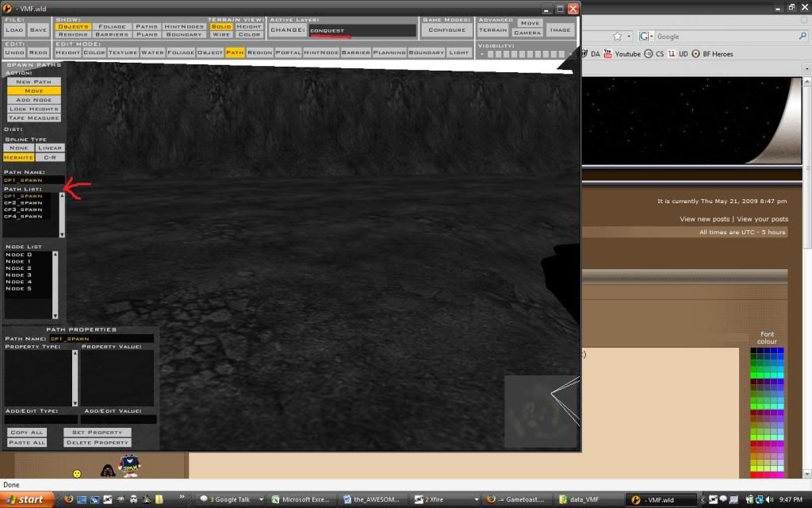Viewport: 812px width, 508px height.
Task: Click New Path action button
Action: point(33,82)
